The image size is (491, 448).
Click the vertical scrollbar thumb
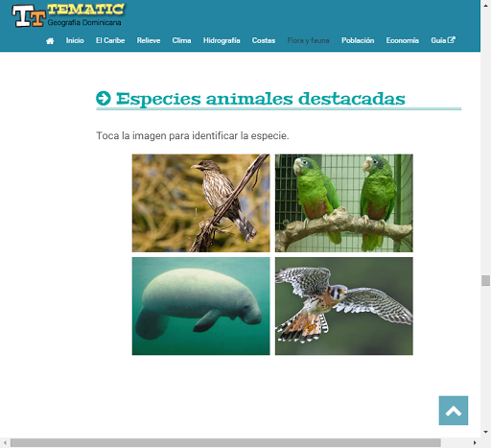click(485, 280)
